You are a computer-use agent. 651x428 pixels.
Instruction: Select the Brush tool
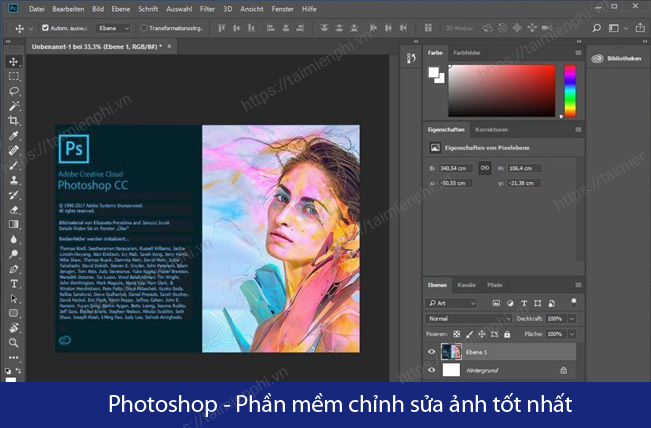click(x=13, y=165)
